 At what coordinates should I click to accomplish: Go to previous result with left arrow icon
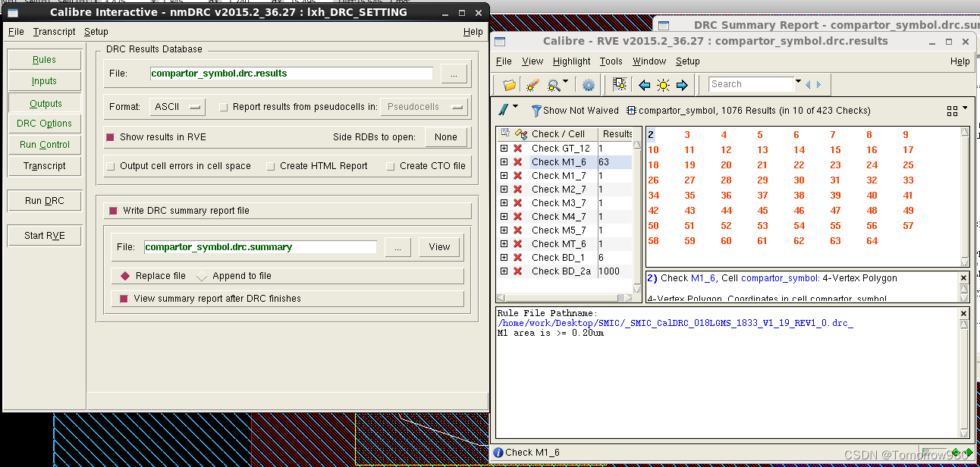coord(643,85)
